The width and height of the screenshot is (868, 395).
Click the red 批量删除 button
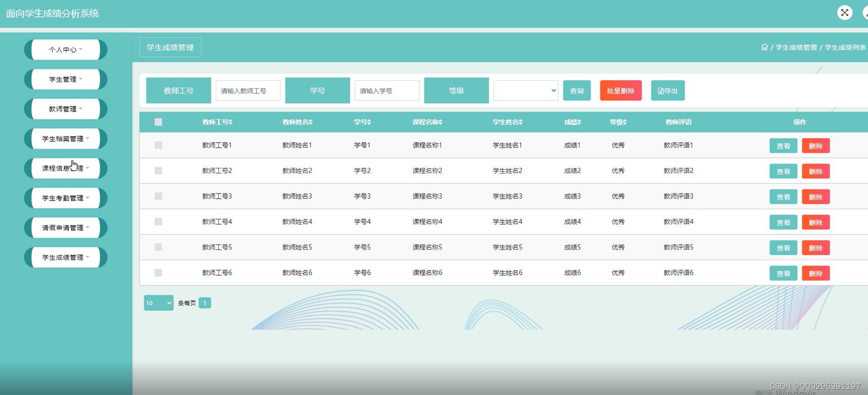coord(621,90)
